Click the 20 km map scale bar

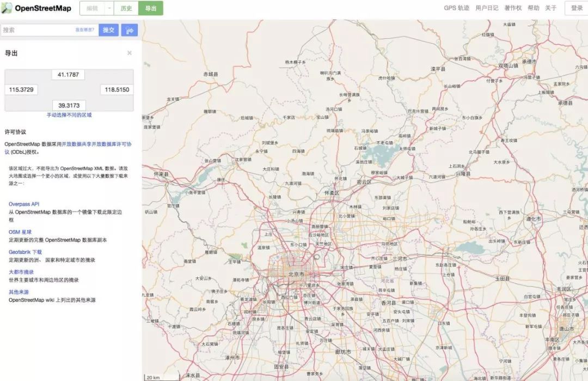[x=161, y=377]
